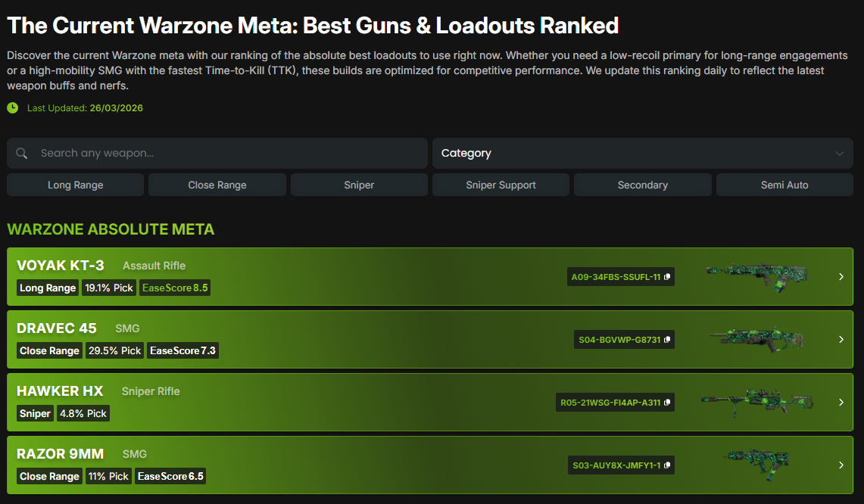The image size is (864, 504).
Task: Open the Category dropdown
Action: (x=642, y=153)
